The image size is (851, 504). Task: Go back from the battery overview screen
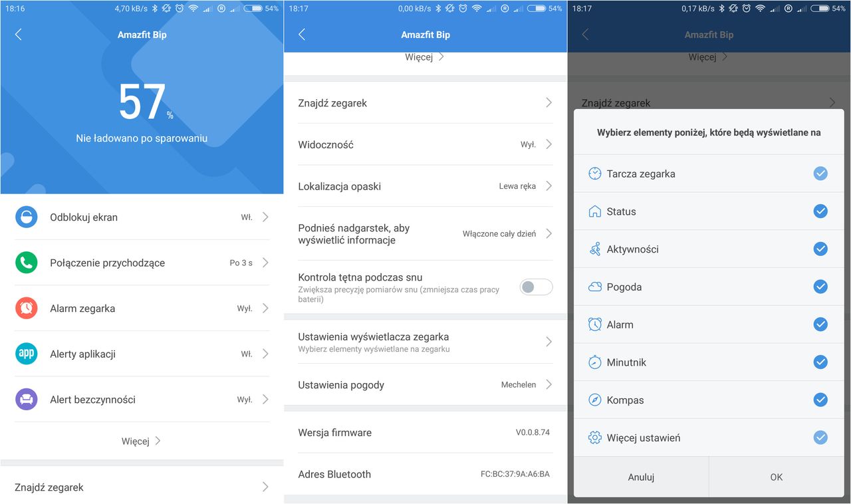pyautogui.click(x=18, y=35)
